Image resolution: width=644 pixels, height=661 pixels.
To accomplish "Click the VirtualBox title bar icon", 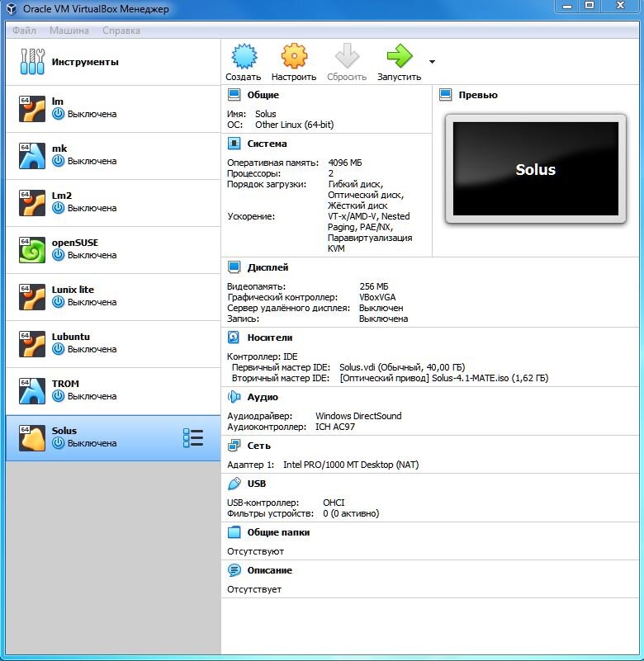I will [x=12, y=8].
